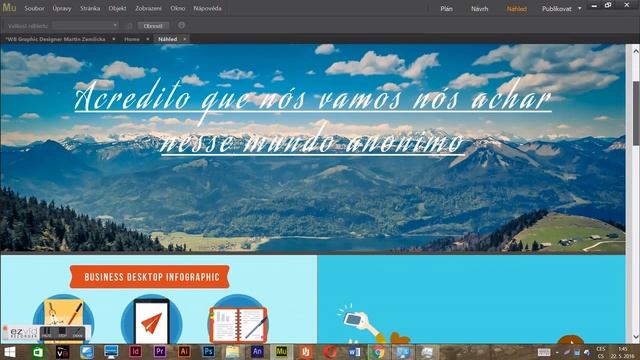
Task: Click the ezvid Stop button
Action: 62,333
